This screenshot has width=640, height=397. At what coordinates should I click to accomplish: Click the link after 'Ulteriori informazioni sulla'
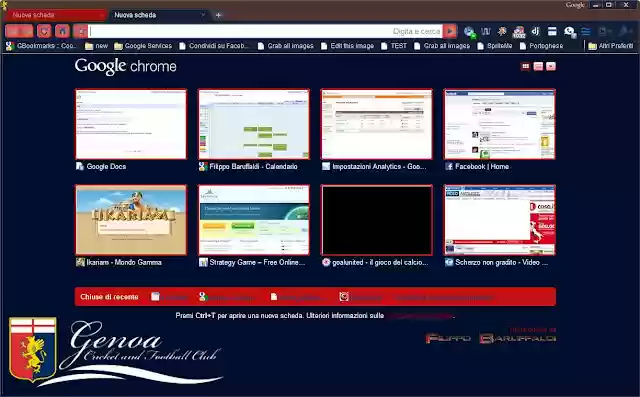pyautogui.click(x=420, y=315)
